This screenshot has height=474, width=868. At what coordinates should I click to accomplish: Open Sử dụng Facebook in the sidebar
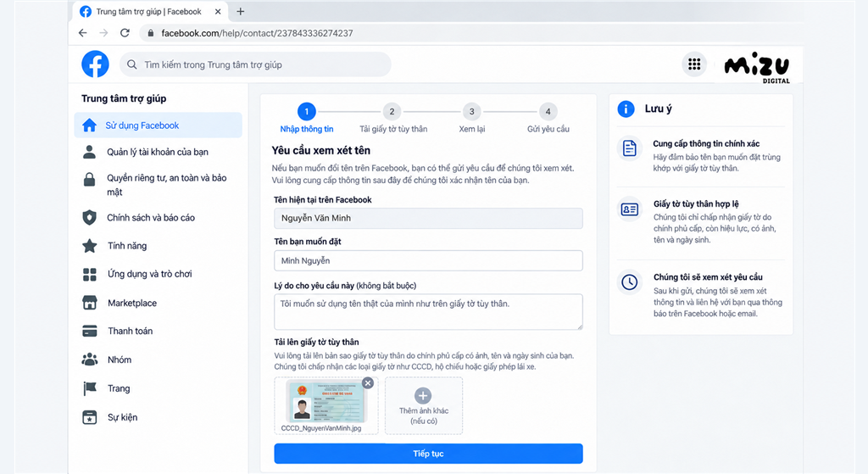click(x=159, y=125)
